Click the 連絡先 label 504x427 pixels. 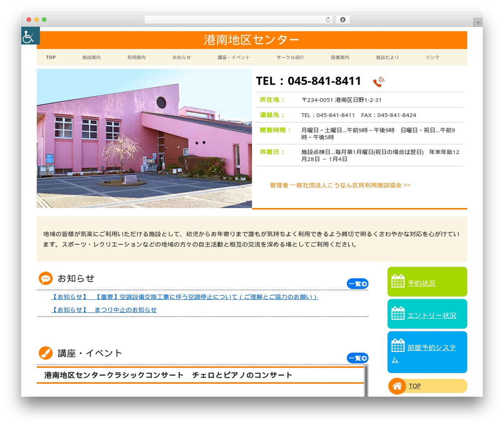click(x=272, y=115)
